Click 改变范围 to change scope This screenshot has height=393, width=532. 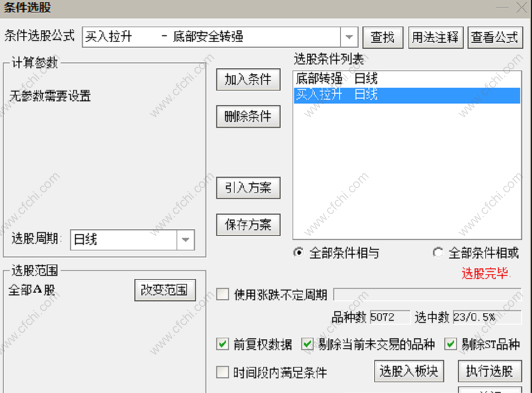(x=165, y=290)
